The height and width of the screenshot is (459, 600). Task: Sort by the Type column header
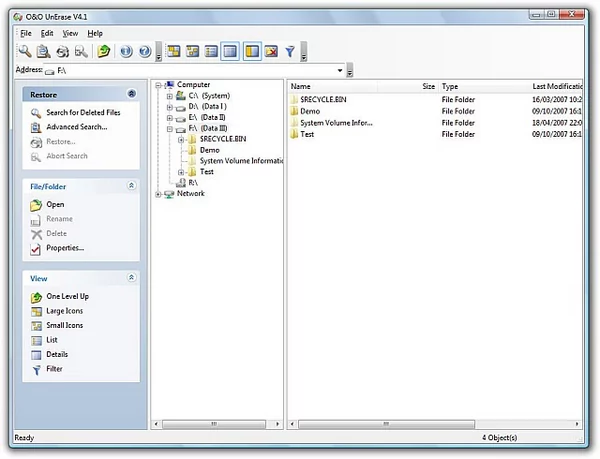[484, 86]
